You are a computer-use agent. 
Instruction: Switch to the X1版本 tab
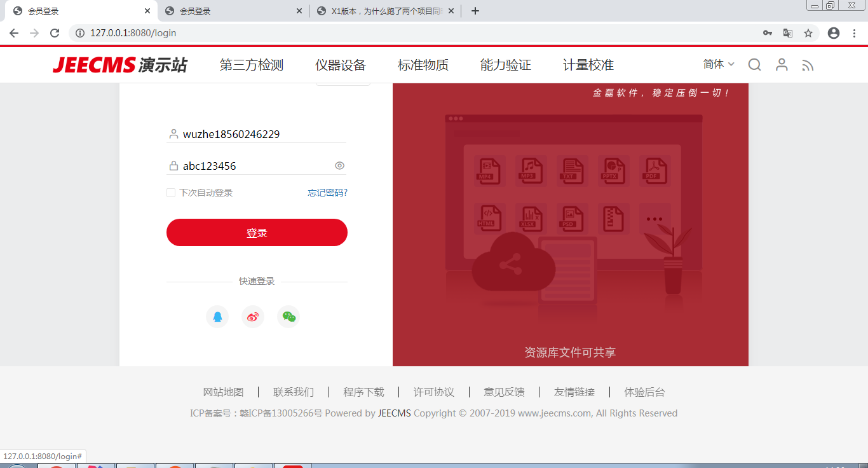386,11
